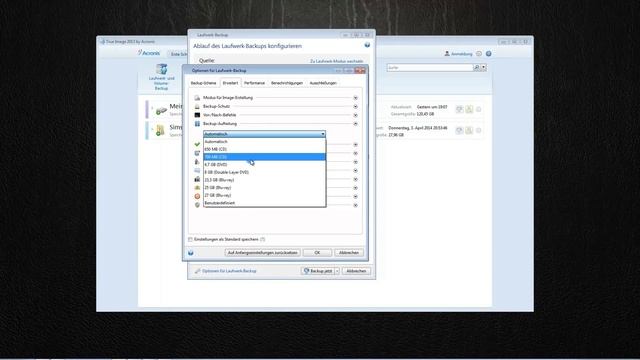The height and width of the screenshot is (360, 640).
Task: Open Optionen für Laufwerk-Backup link
Action: [229, 271]
